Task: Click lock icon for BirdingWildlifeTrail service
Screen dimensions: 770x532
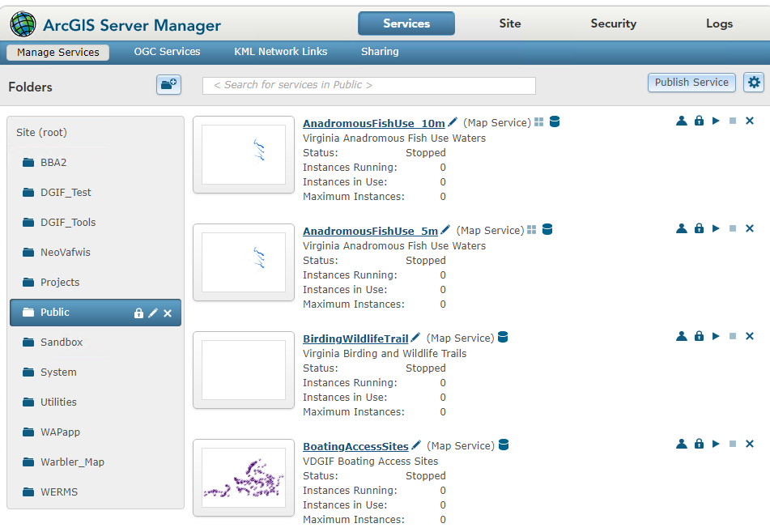Action: [x=699, y=336]
